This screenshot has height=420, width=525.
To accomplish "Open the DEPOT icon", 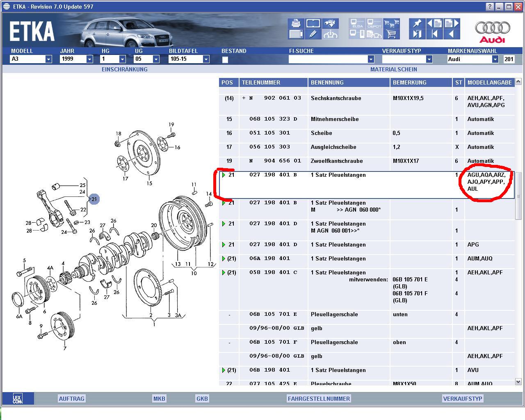I will point(374,23).
